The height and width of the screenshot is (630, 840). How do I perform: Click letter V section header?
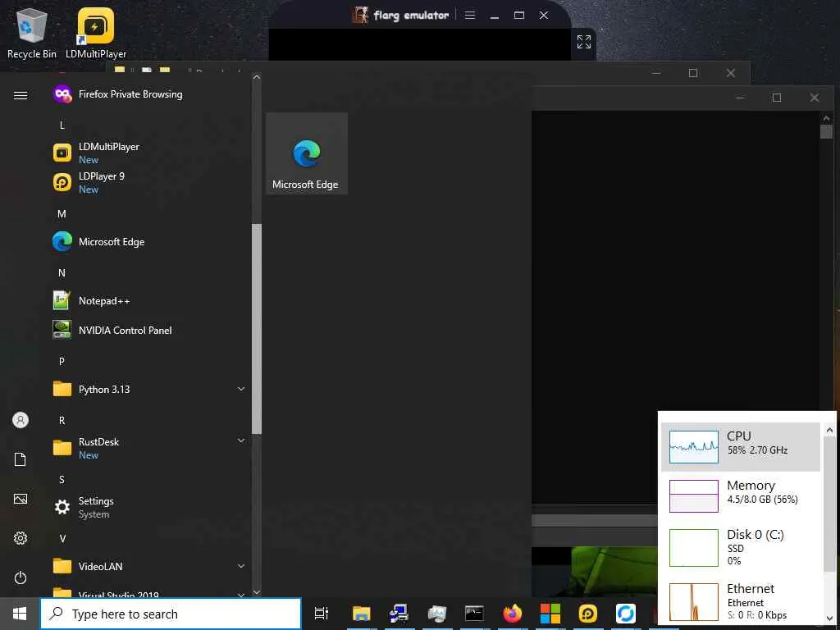(x=62, y=538)
